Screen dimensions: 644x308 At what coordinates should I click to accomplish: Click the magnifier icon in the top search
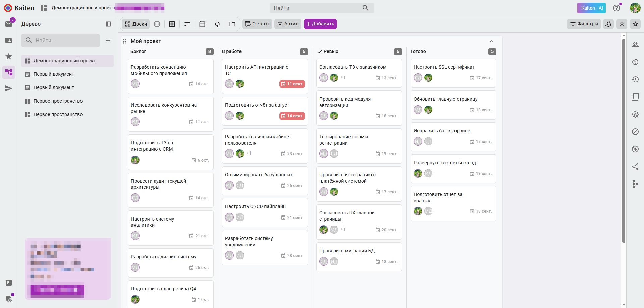coord(366,8)
